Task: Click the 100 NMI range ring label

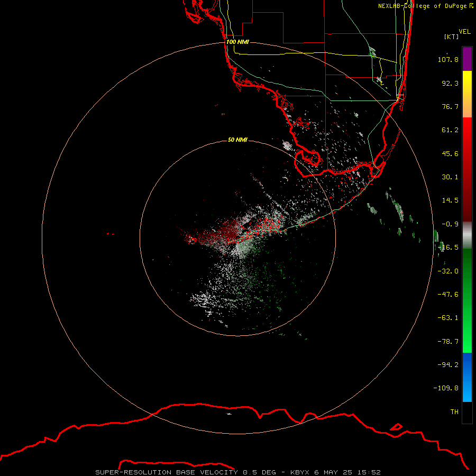Action: click(x=237, y=42)
